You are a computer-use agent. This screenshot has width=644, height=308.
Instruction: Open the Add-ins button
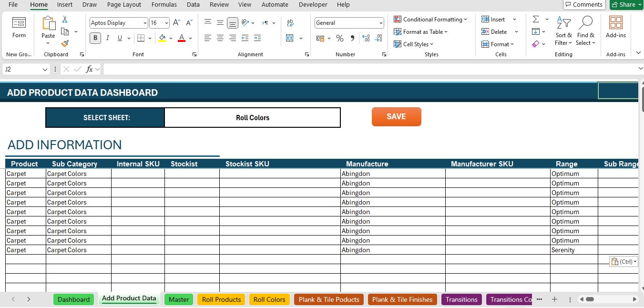click(x=616, y=27)
